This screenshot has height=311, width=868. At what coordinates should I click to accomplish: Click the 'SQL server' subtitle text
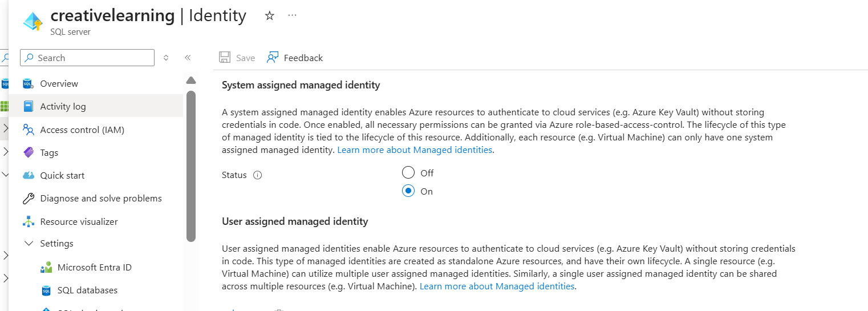[70, 32]
